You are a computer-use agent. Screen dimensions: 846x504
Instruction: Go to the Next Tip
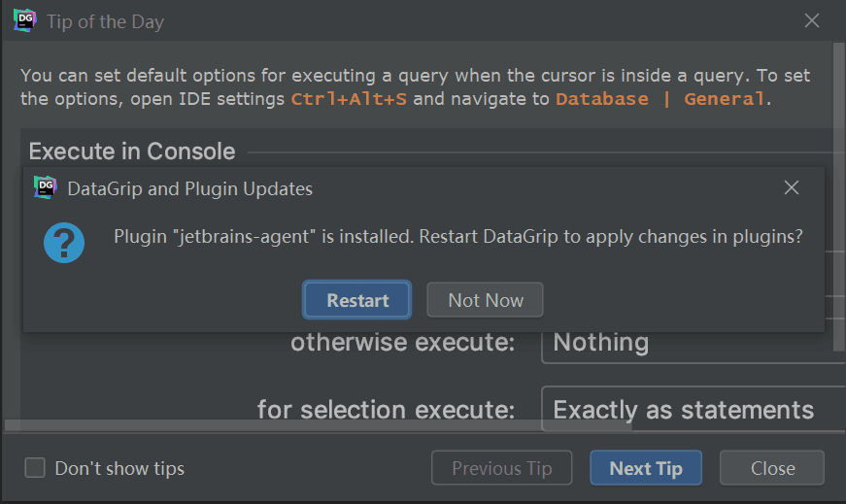(x=646, y=468)
